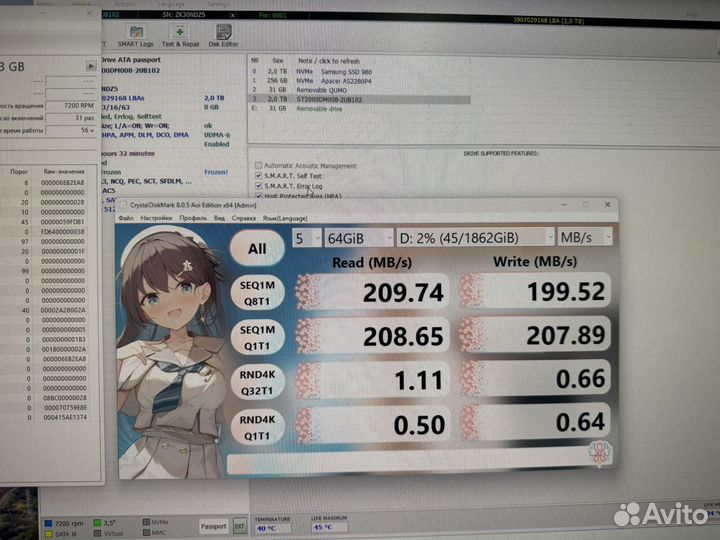
Task: Toggle S.M.A.R.T. Self Test checkbox
Action: (259, 176)
